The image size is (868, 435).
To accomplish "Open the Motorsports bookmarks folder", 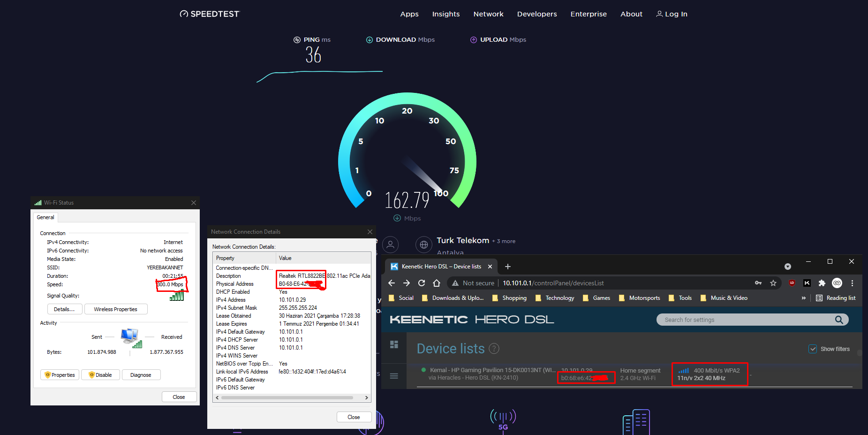I will pos(640,298).
